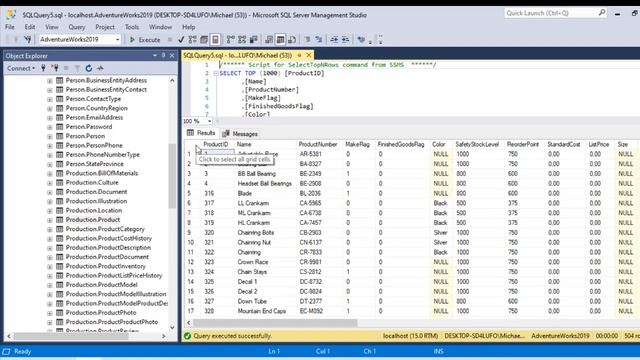
Task: Click the Object Explorer connect plug icon
Action: [43, 68]
